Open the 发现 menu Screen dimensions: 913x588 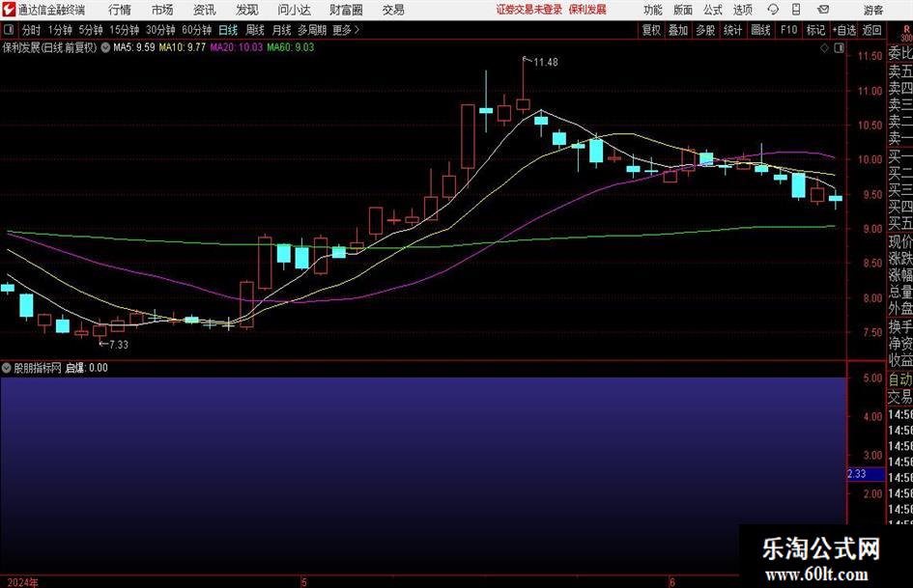click(247, 10)
